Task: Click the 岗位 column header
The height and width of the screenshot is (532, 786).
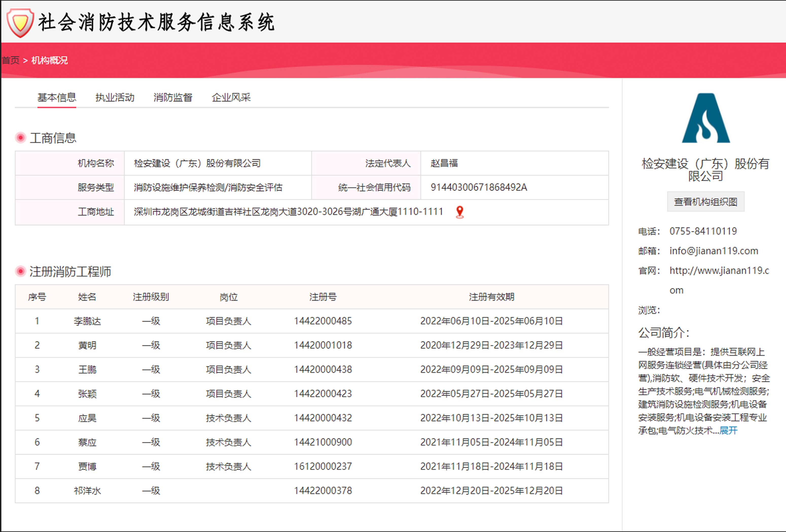Action: [229, 297]
